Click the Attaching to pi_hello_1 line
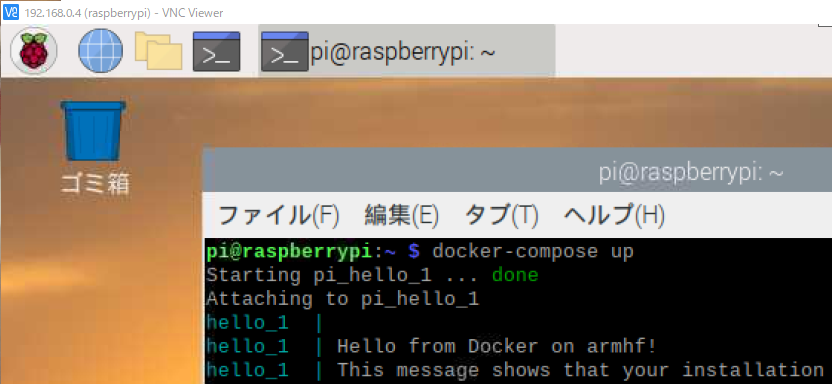This screenshot has height=384, width=832. click(343, 299)
